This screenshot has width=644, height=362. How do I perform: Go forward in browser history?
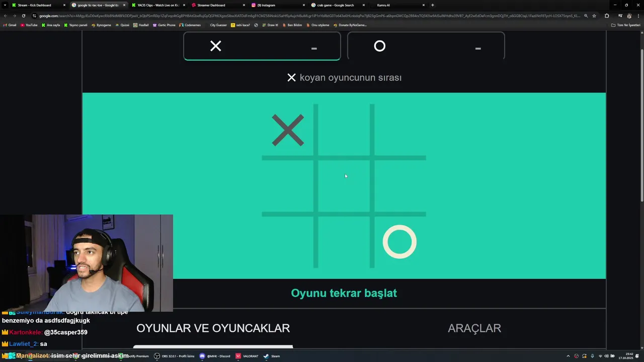tap(14, 16)
